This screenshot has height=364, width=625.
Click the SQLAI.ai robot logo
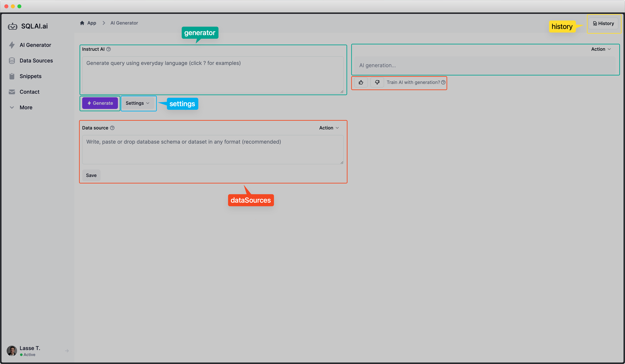12,26
